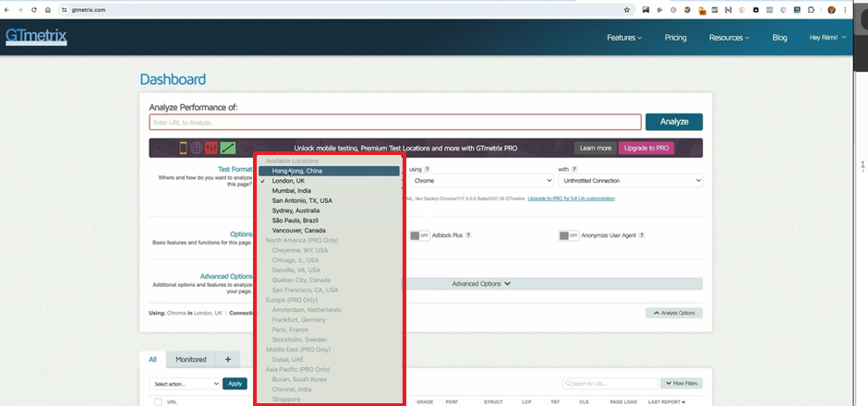Click the GTmetrix logo
Viewport: 868px width, 406px height.
36,37
